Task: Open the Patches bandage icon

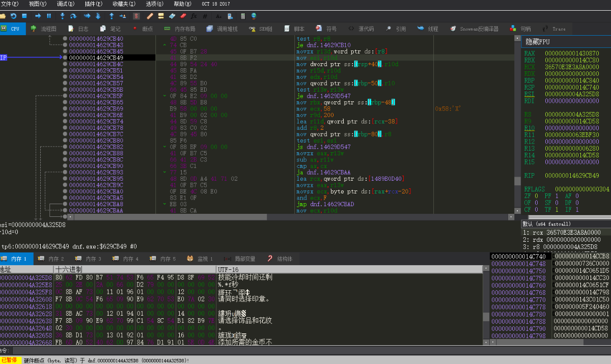Action: (150, 16)
